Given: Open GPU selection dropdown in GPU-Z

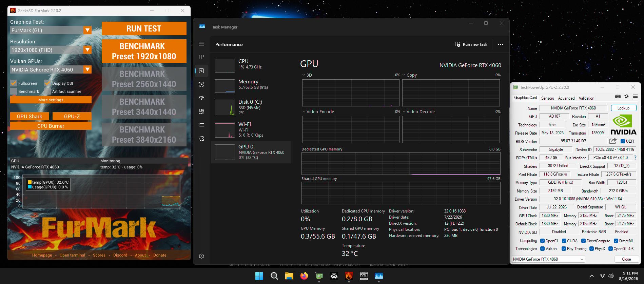Looking at the screenshot, I should point(548,259).
